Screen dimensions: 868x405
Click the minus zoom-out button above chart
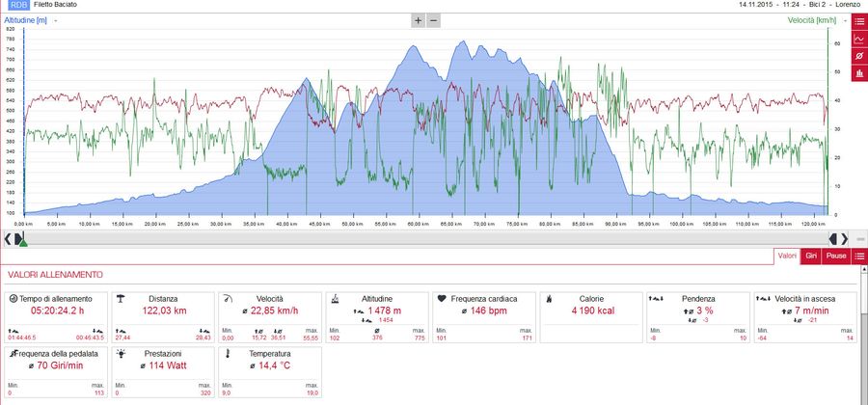click(x=433, y=20)
